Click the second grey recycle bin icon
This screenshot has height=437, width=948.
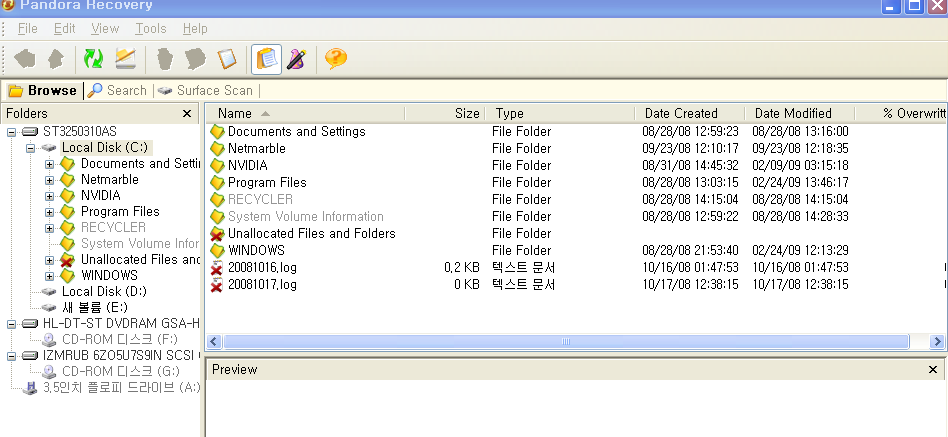point(195,59)
